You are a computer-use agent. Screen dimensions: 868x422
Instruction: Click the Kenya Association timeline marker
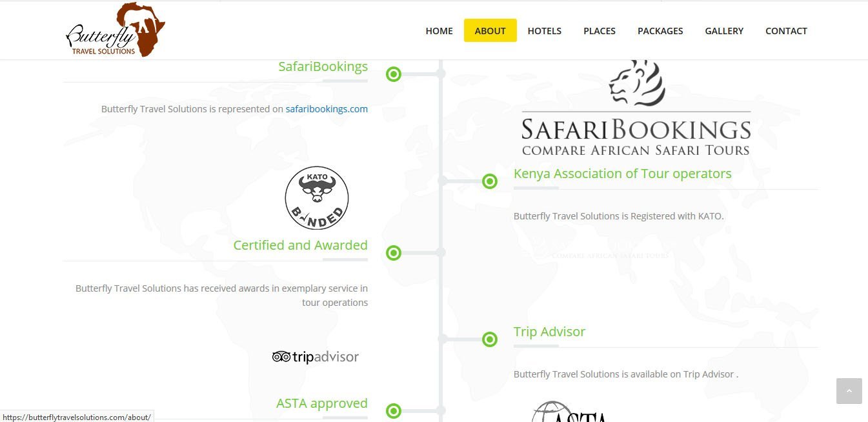pos(490,181)
